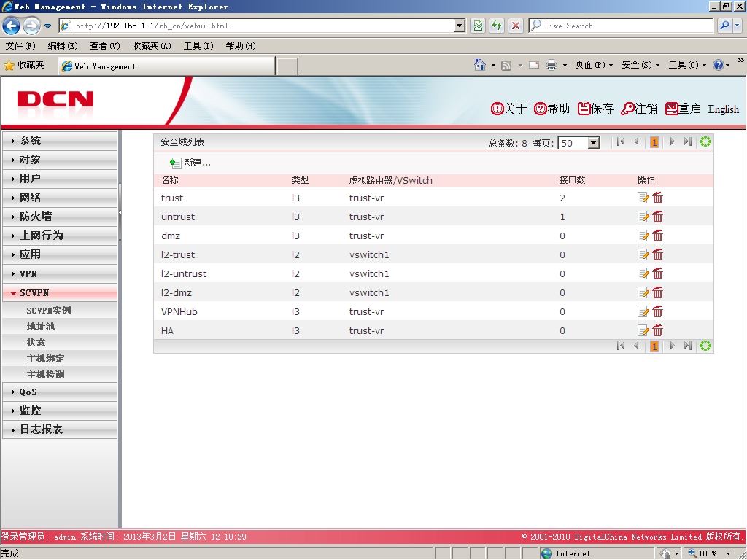Delete the VPNHub zone entry
This screenshot has width=747, height=560.
[x=658, y=311]
